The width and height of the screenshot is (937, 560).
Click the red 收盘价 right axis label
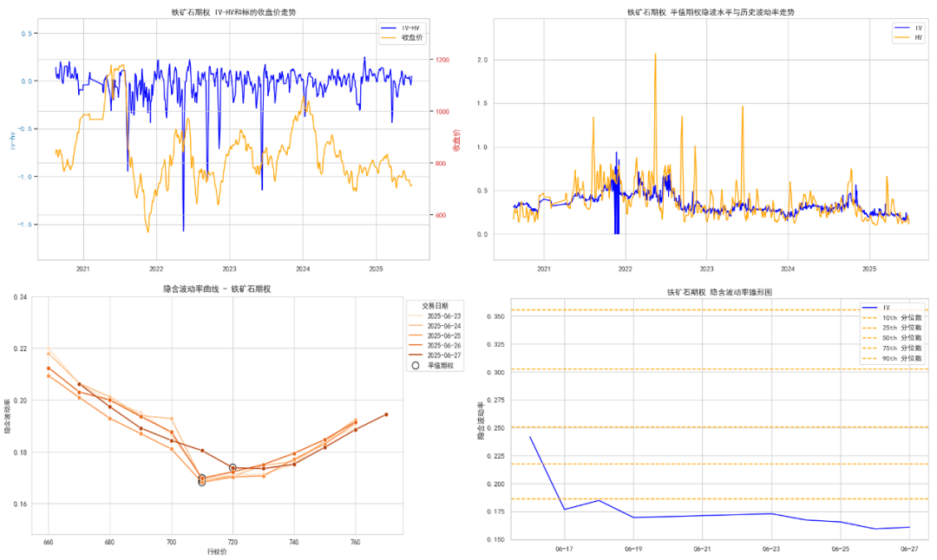456,141
